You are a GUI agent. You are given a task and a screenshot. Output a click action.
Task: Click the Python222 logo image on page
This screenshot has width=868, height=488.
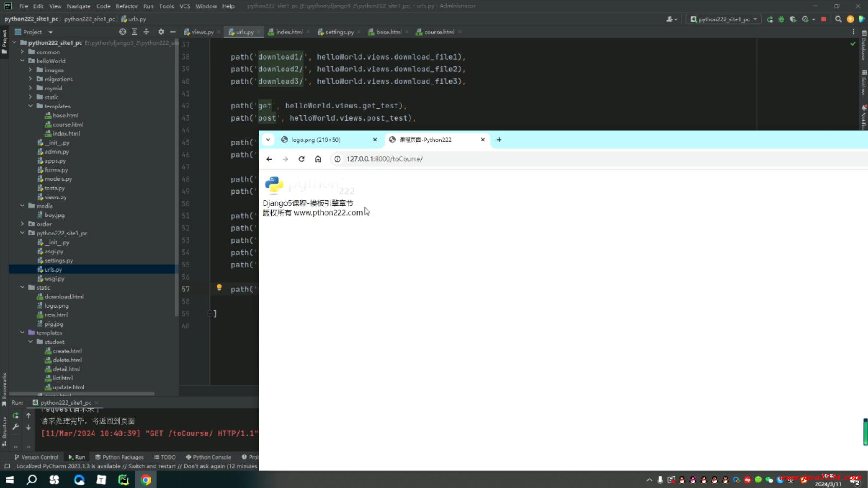pos(309,185)
